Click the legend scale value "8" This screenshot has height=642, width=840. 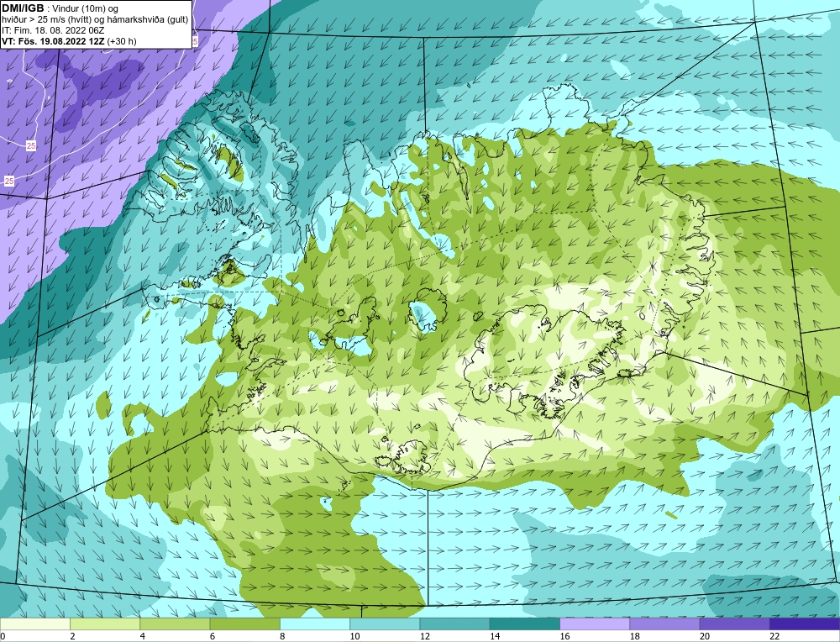(x=282, y=636)
